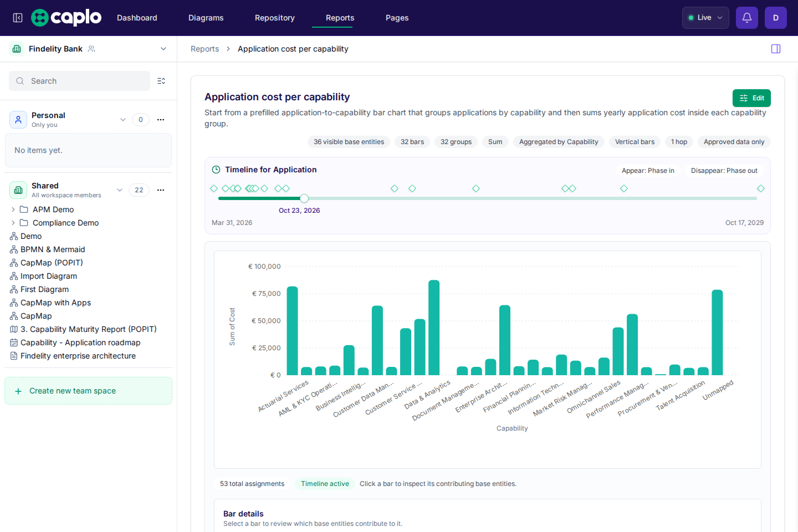Viewport: 798px width, 532px height.
Task: Open the Findelity Bank workspace dropdown
Action: coord(163,49)
